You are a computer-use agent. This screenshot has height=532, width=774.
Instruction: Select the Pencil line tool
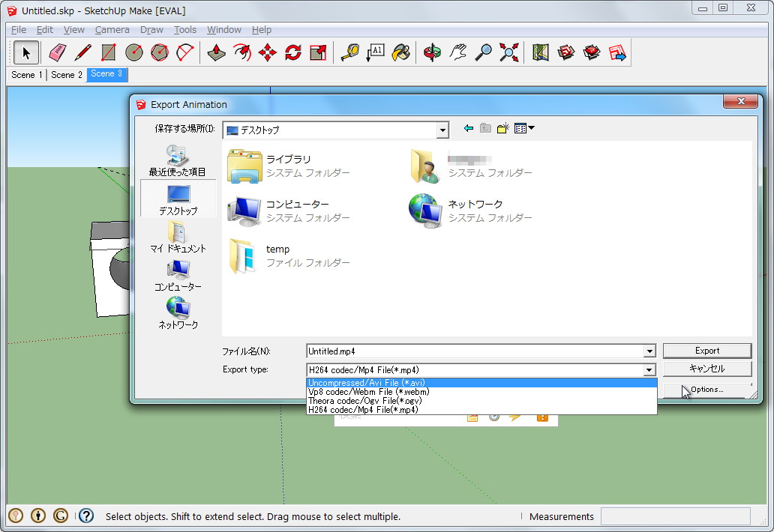[x=83, y=52]
